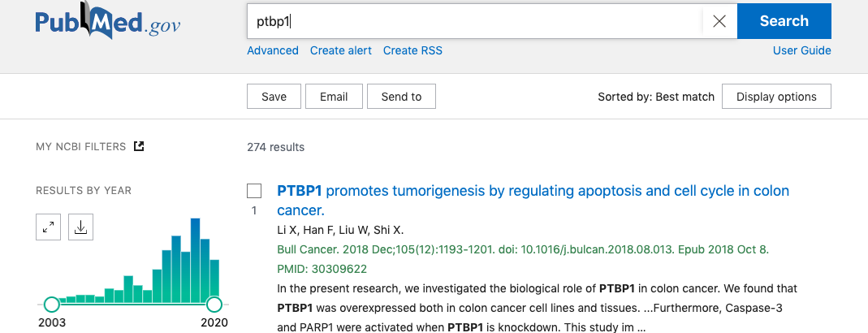Open the Advanced search link

point(273,50)
